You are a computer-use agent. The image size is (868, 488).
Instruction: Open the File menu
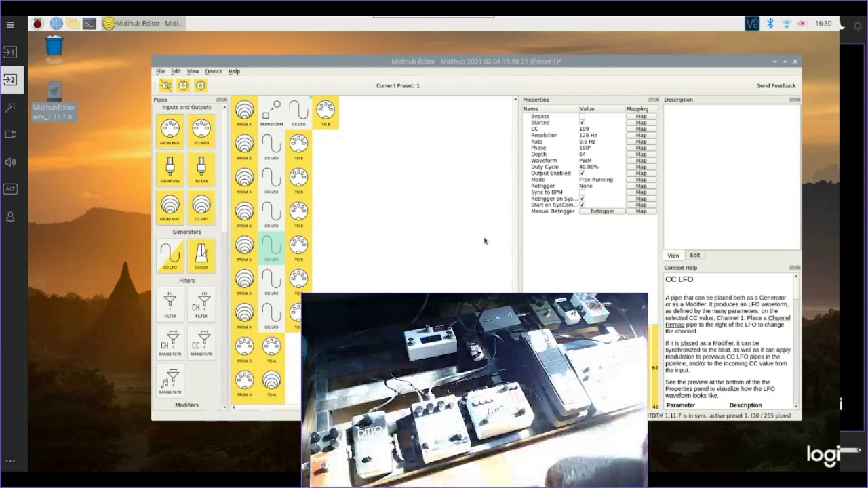[x=160, y=71]
